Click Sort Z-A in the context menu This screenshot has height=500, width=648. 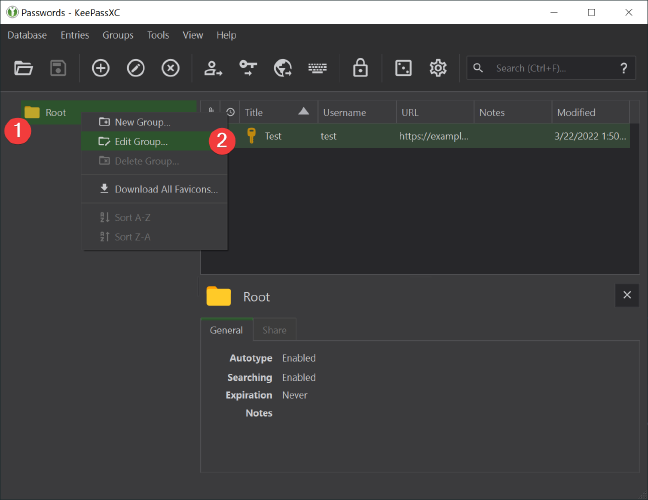[155, 237]
